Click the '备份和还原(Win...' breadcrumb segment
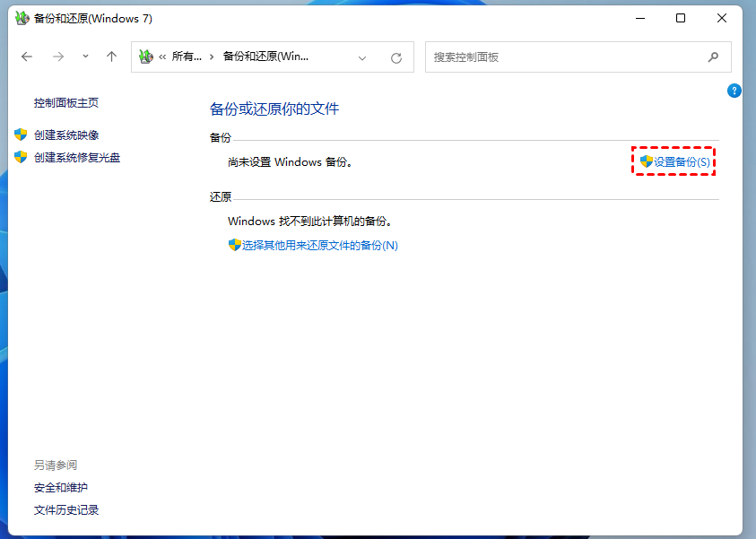Image resolution: width=756 pixels, height=539 pixels. (265, 57)
